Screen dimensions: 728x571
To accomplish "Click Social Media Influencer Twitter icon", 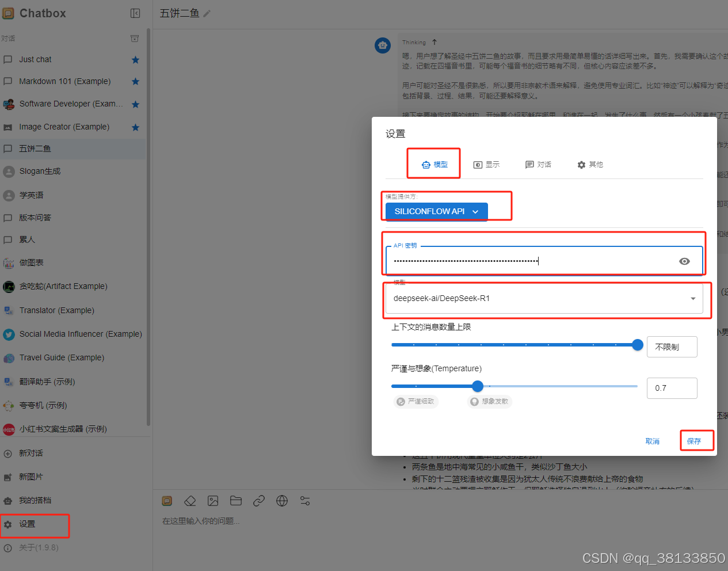I will pyautogui.click(x=9, y=334).
